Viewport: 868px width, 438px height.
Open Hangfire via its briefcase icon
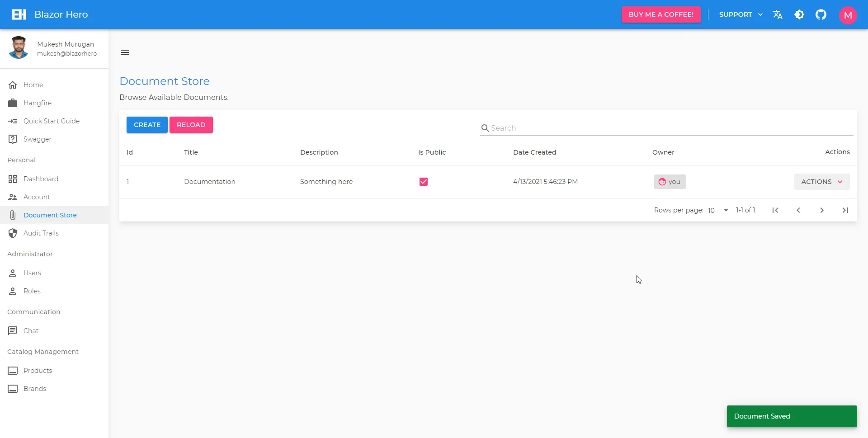coord(13,103)
